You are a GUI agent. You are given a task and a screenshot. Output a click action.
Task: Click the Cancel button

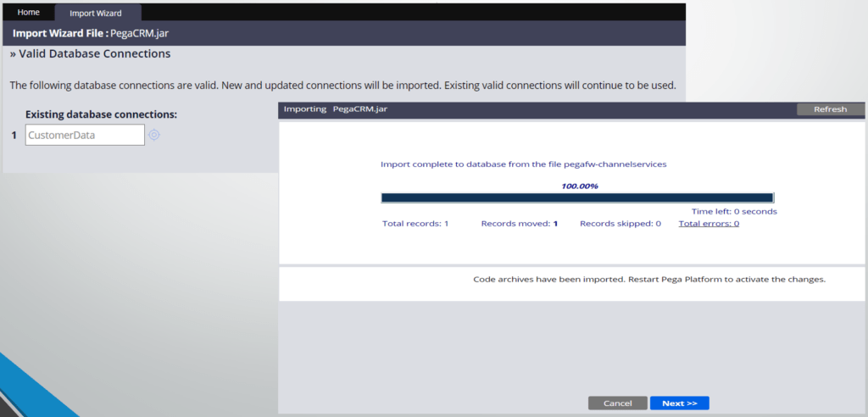(617, 403)
